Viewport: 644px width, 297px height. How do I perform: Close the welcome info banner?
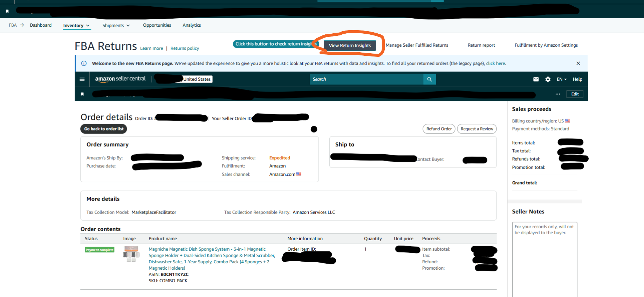[578, 63]
